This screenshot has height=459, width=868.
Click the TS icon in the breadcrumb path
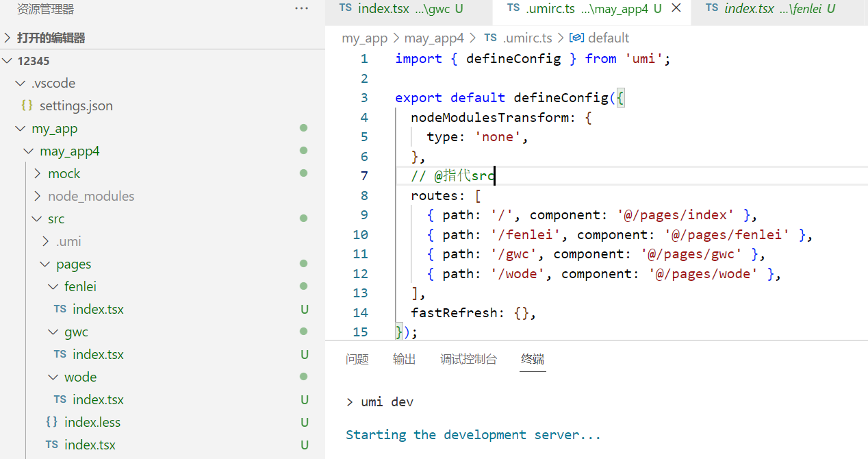pos(490,38)
